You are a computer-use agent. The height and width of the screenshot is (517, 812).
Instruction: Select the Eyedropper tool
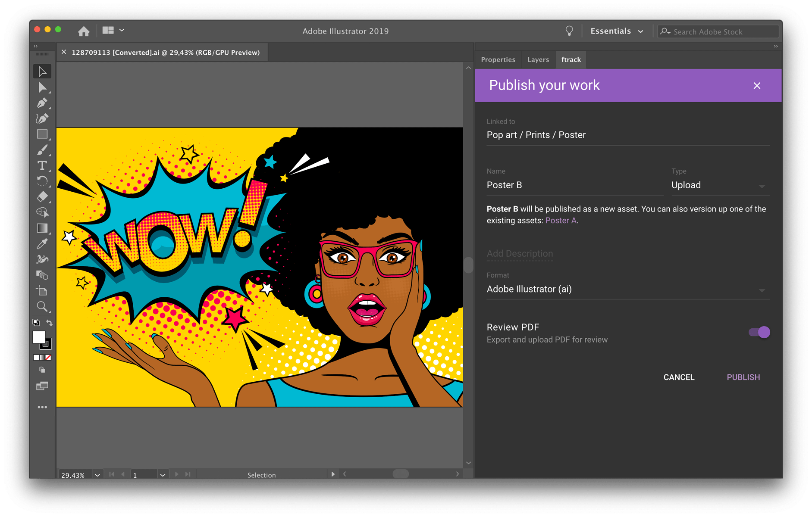42,243
